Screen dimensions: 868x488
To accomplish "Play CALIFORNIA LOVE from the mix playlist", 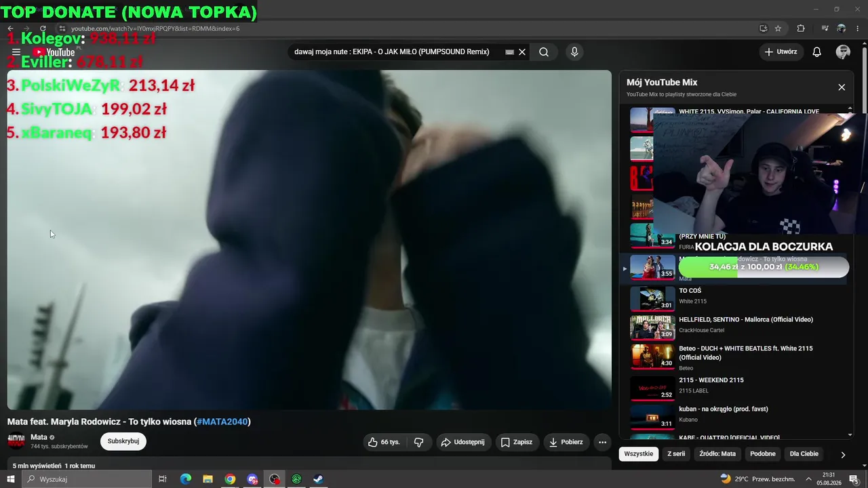I will [749, 111].
